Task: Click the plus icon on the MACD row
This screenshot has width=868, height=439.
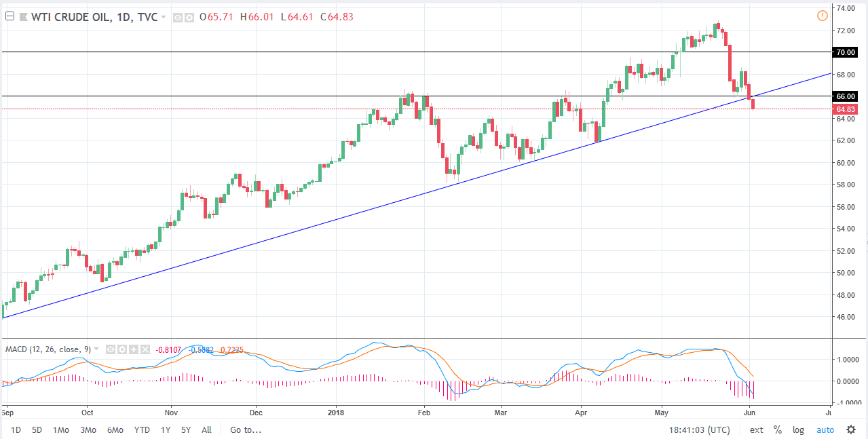Action: [134, 349]
